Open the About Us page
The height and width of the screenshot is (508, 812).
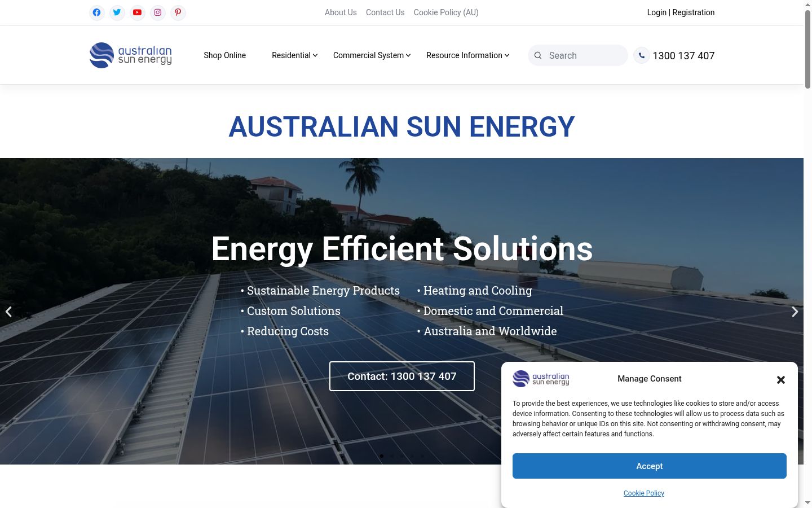pos(341,12)
